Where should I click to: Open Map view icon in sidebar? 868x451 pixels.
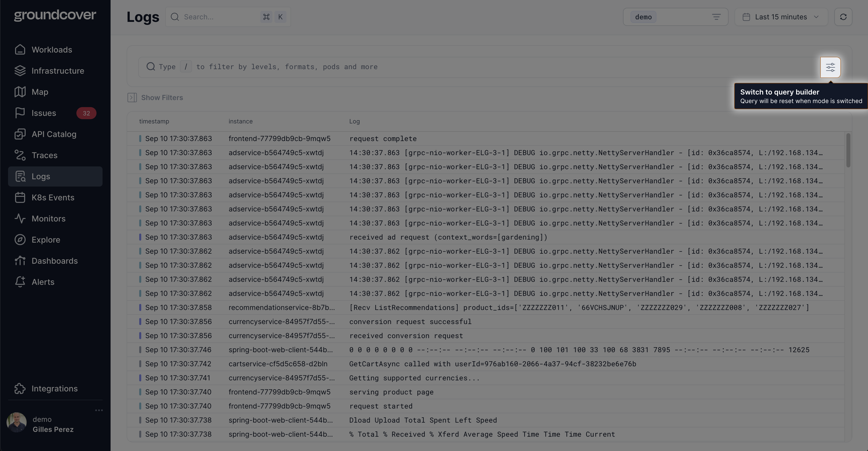[x=20, y=92]
